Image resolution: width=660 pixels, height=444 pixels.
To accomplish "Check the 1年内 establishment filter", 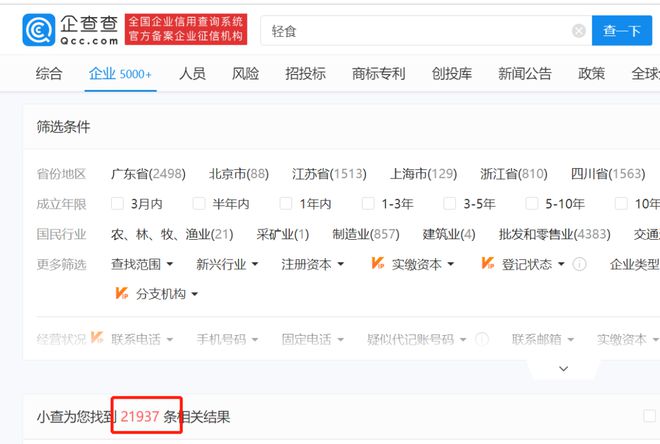I will click(286, 204).
